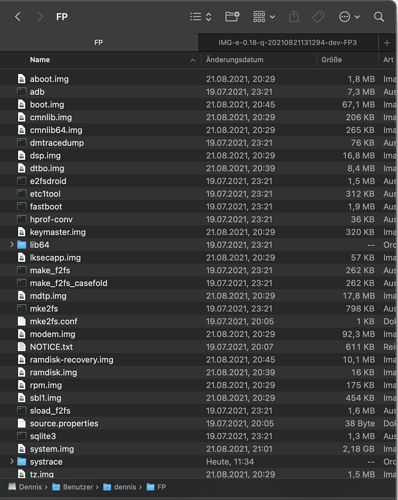Switch to the IMG-e-0.18-q-20210821131294-dev-FP3 tab
The image size is (398, 500).
tap(288, 43)
